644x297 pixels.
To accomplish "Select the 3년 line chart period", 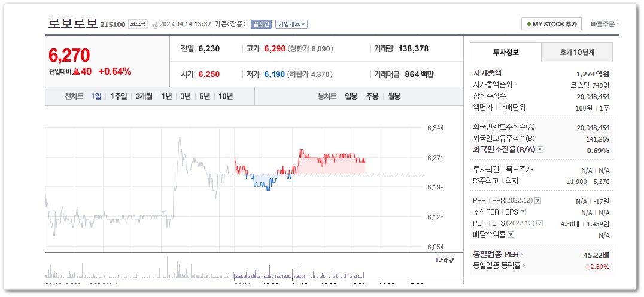I will tap(186, 97).
